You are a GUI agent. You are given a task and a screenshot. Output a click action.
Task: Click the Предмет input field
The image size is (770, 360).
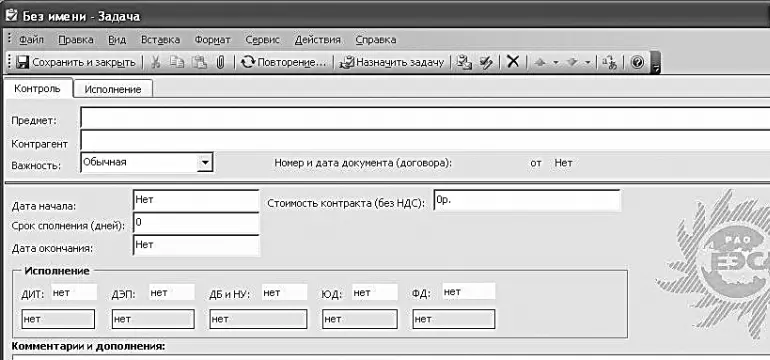pyautogui.click(x=425, y=118)
